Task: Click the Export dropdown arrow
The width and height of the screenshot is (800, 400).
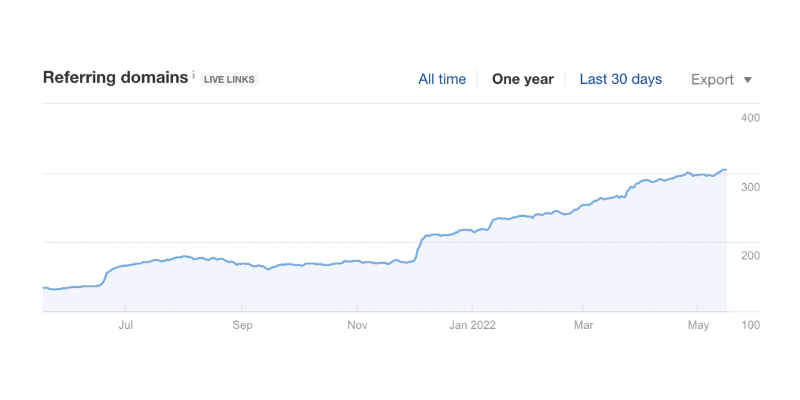Action: click(748, 80)
